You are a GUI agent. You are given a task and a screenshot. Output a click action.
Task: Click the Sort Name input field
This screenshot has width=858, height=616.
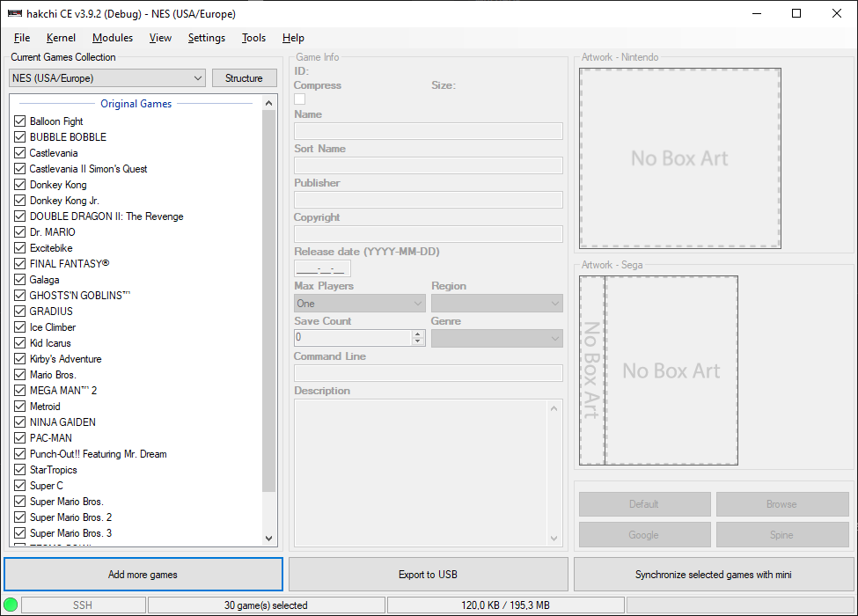click(x=429, y=165)
